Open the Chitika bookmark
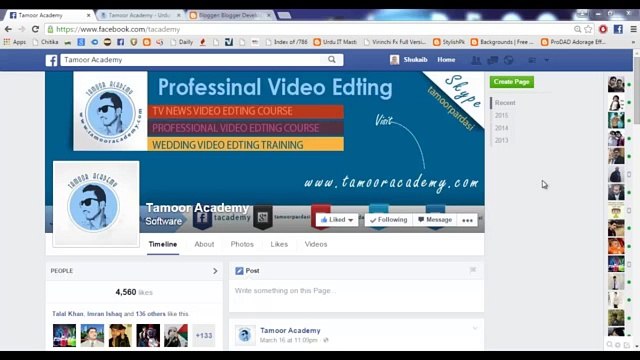This screenshot has height=360, width=640. point(45,42)
